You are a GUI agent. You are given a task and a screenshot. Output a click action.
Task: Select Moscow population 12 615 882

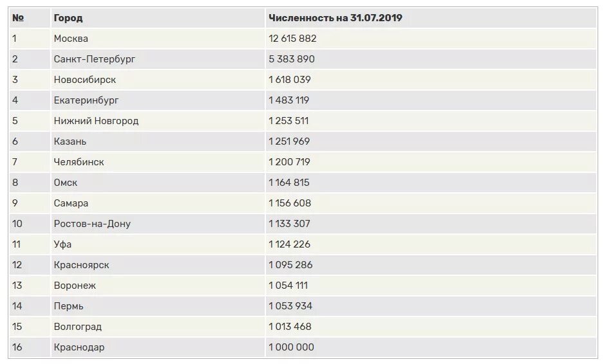pyautogui.click(x=292, y=39)
